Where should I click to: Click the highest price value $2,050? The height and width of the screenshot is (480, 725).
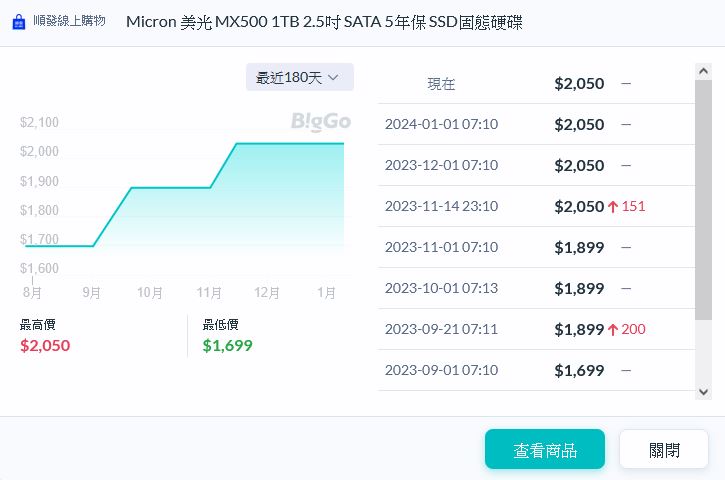click(45, 346)
